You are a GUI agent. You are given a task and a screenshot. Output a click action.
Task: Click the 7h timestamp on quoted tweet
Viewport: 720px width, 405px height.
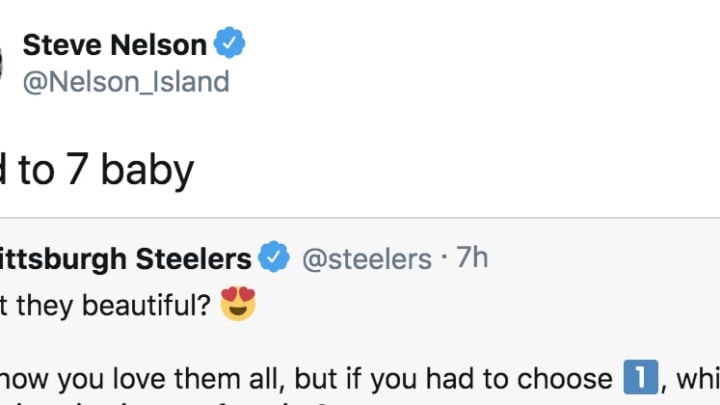(472, 257)
